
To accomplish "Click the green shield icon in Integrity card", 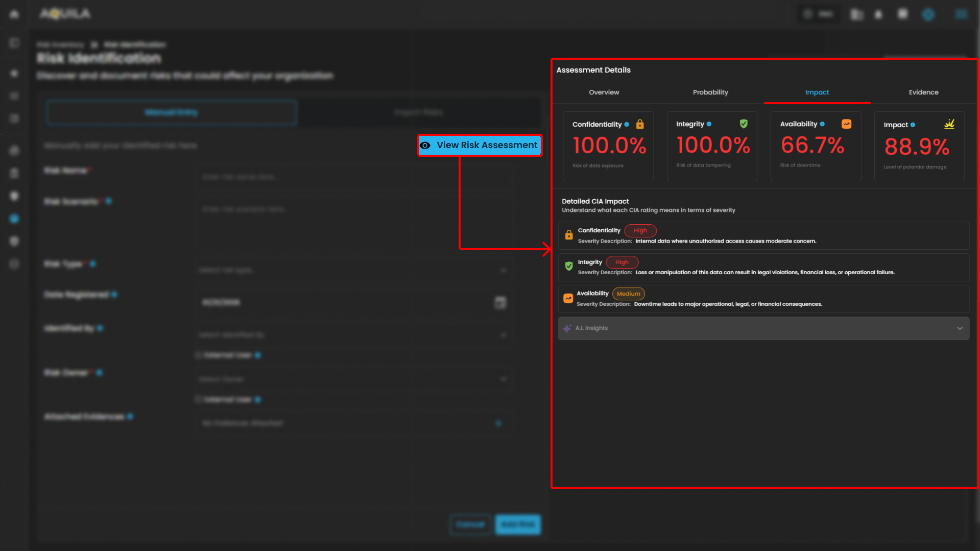I will click(x=744, y=124).
